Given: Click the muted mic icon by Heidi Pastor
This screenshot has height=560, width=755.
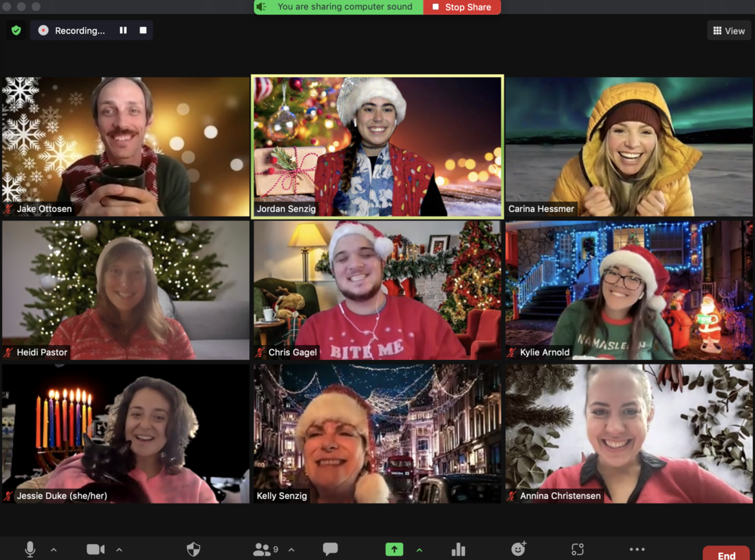Looking at the screenshot, I should click(8, 352).
